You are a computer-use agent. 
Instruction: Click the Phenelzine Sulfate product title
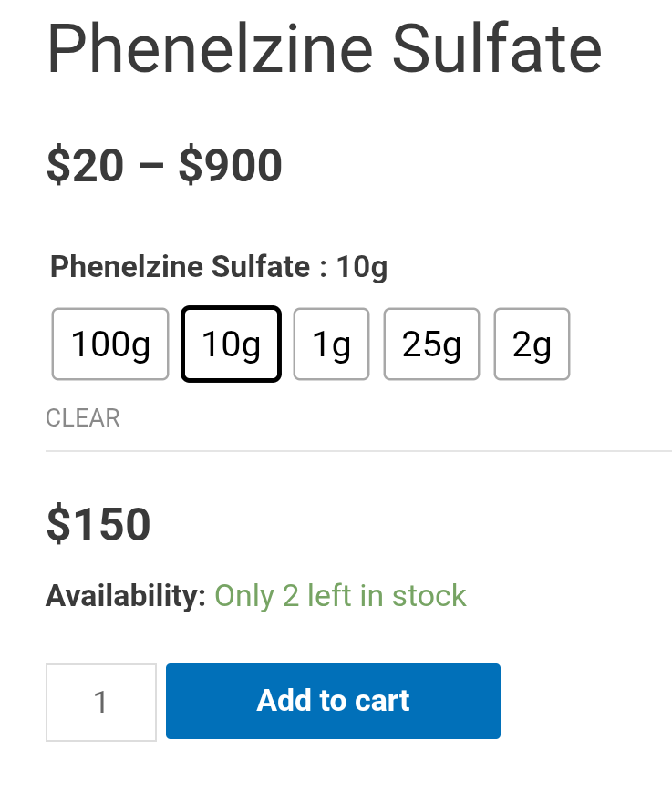tap(324, 49)
